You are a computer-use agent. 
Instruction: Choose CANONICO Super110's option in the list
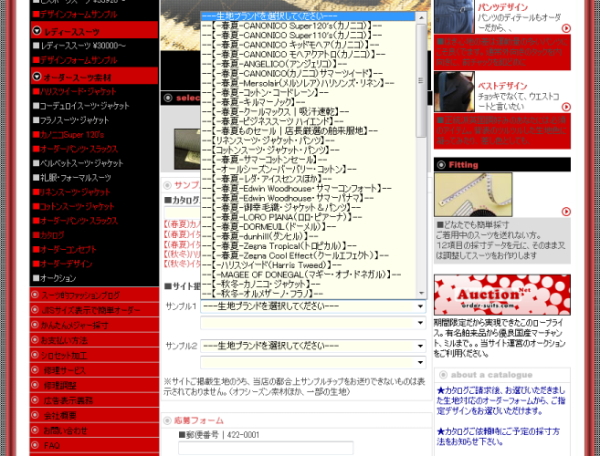(308, 35)
